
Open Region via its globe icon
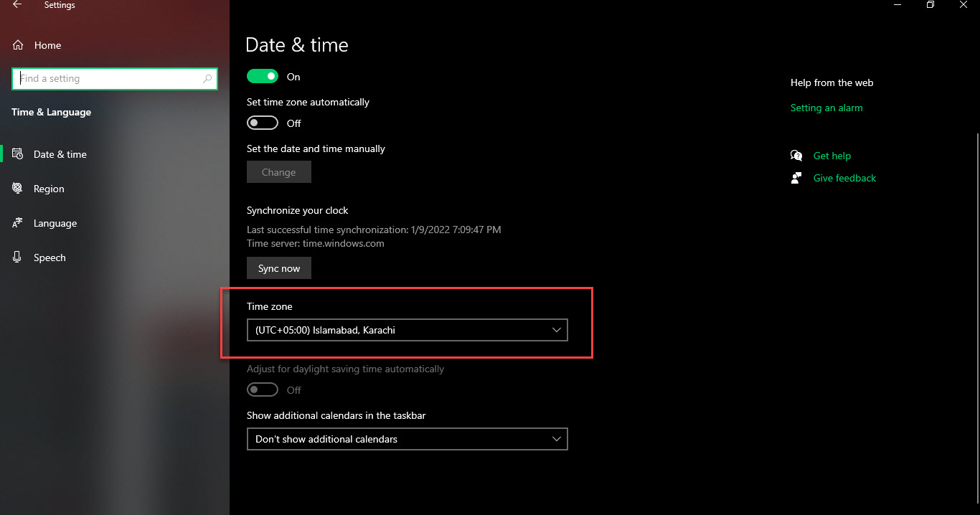18,189
